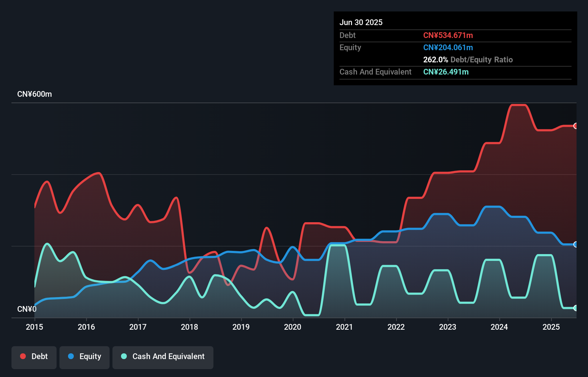This screenshot has width=588, height=377.
Task: Click the CN¥600m gridline label on the y-axis
Action: pyautogui.click(x=34, y=94)
